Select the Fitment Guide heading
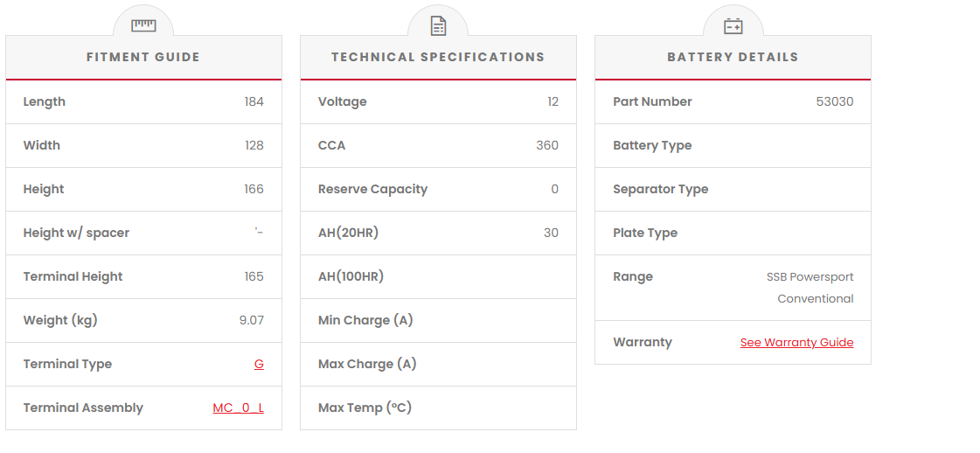The height and width of the screenshot is (453, 980). [143, 58]
